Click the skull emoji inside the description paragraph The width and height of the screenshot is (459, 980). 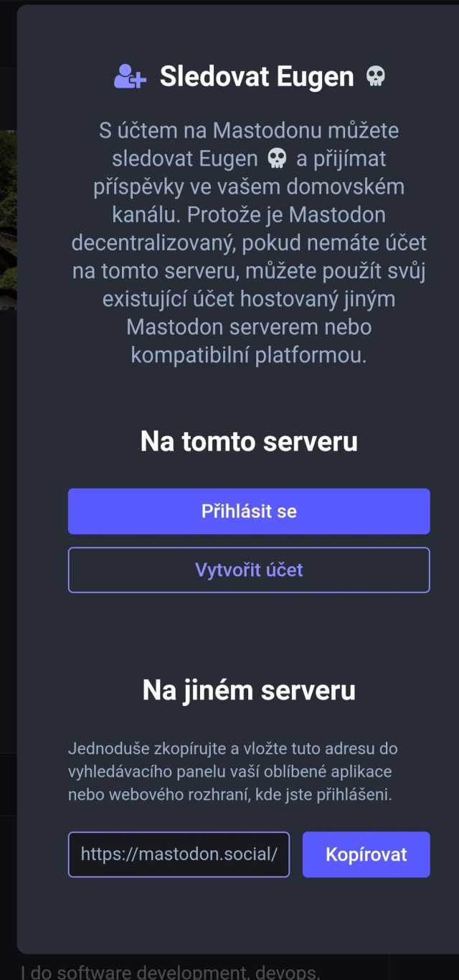point(277,159)
